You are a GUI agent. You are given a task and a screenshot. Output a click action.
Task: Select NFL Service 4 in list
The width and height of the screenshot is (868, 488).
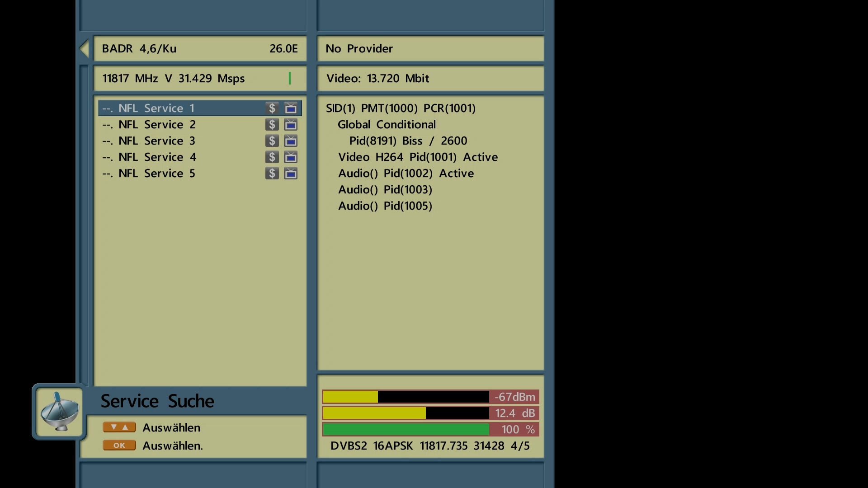[157, 157]
